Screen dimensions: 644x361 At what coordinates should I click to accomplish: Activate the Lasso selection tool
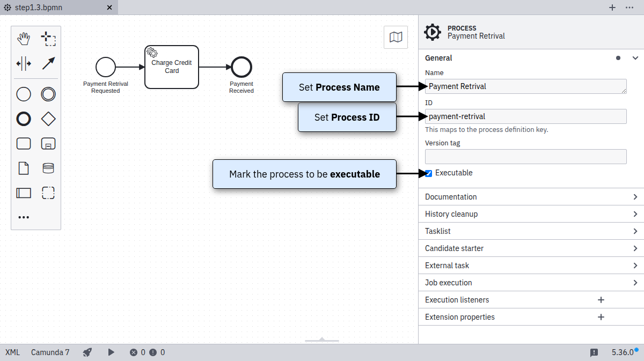pos(48,39)
